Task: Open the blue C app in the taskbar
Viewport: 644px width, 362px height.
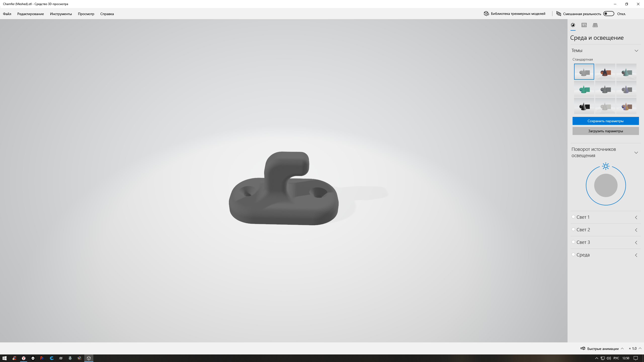Action: tap(52, 358)
